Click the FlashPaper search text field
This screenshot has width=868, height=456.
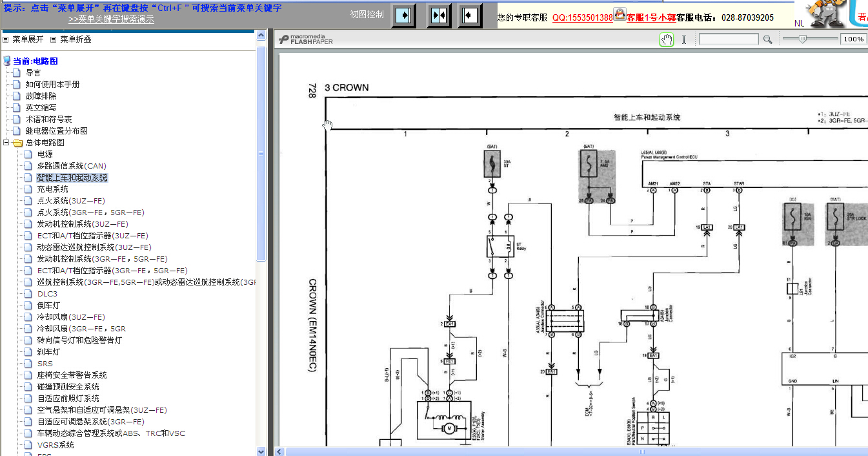[x=729, y=39]
